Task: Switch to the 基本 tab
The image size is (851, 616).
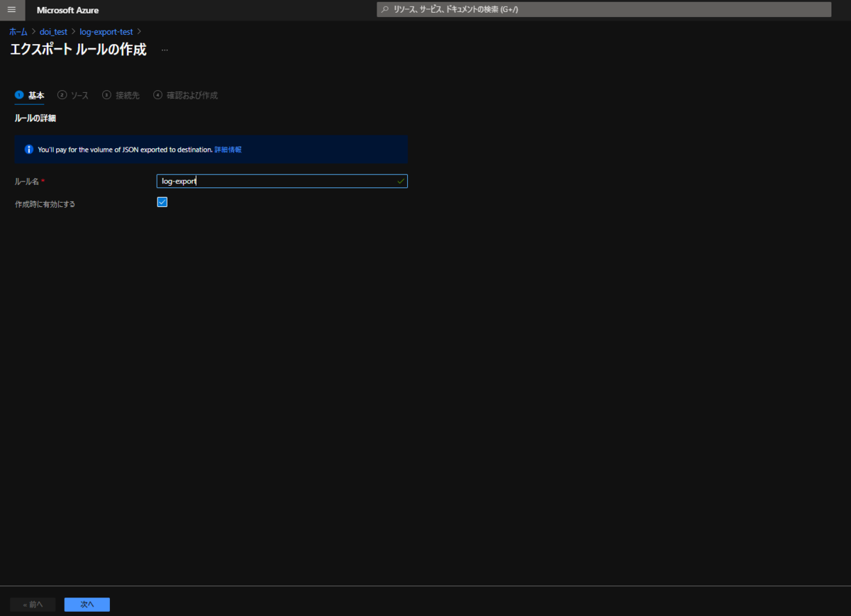Action: 30,95
